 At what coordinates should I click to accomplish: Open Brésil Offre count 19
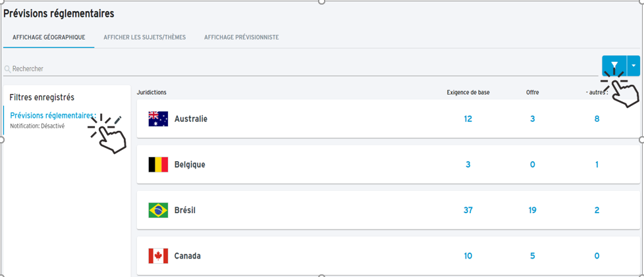coord(532,211)
